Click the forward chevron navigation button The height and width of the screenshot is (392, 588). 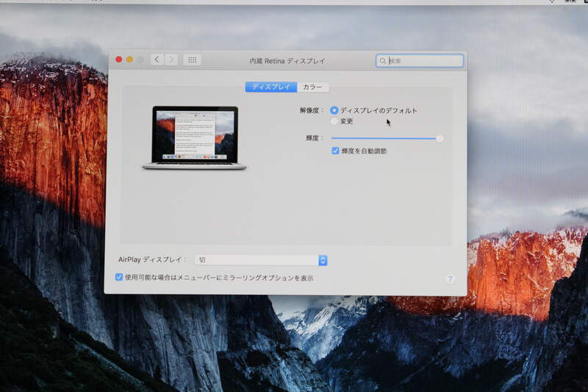point(171,60)
